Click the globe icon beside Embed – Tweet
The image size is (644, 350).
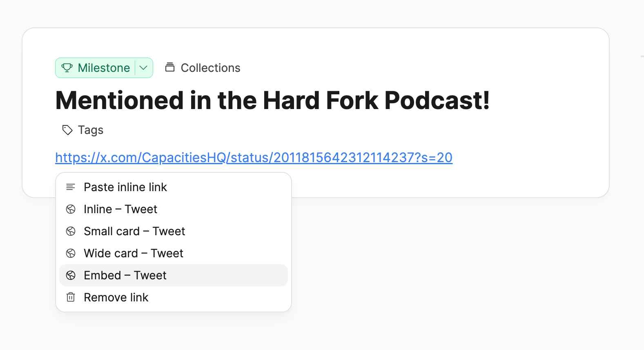[71, 275]
